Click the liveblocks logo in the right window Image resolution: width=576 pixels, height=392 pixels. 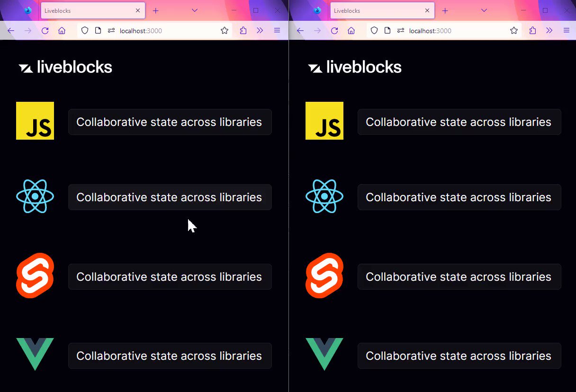[x=355, y=67]
